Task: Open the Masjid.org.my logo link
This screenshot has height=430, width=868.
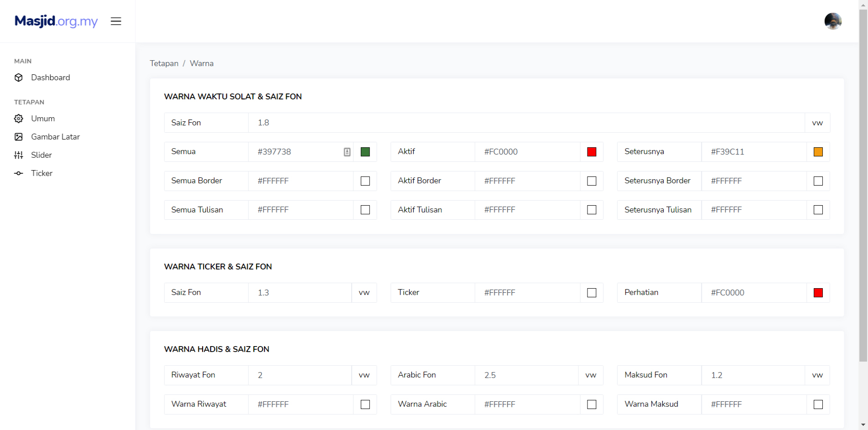Action: (56, 21)
